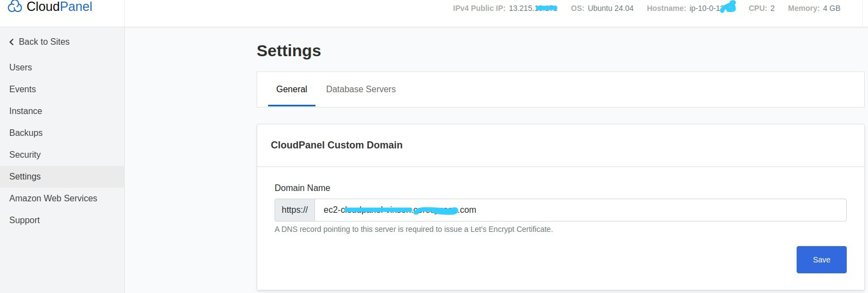Open the Support sidebar item
The height and width of the screenshot is (293, 868).
25,220
